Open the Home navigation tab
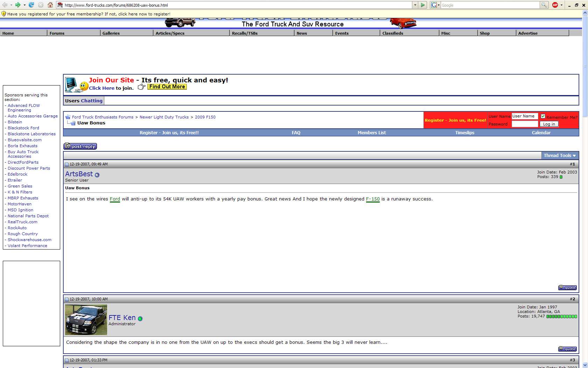The height and width of the screenshot is (368, 588). 23,33
